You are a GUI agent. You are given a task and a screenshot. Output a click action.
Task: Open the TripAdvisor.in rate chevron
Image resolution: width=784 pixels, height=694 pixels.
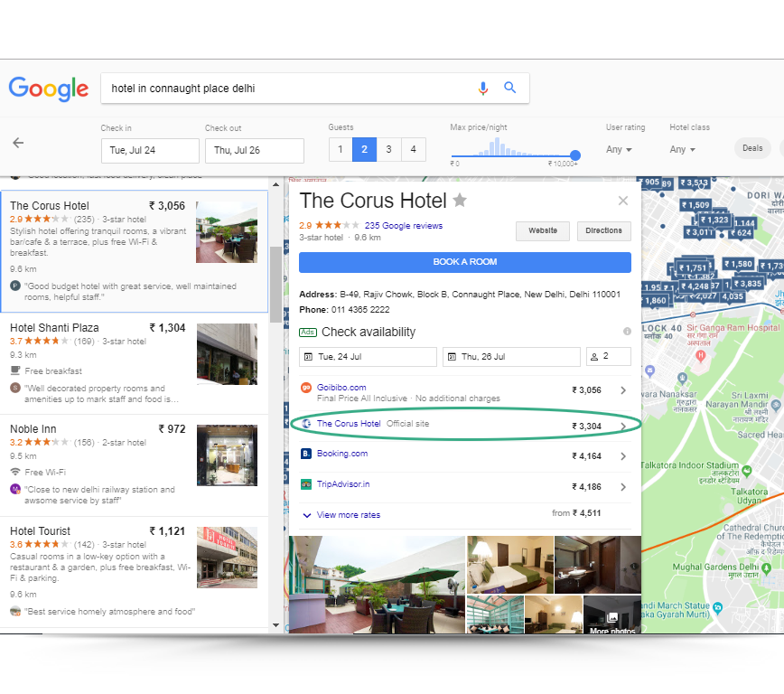coord(623,487)
